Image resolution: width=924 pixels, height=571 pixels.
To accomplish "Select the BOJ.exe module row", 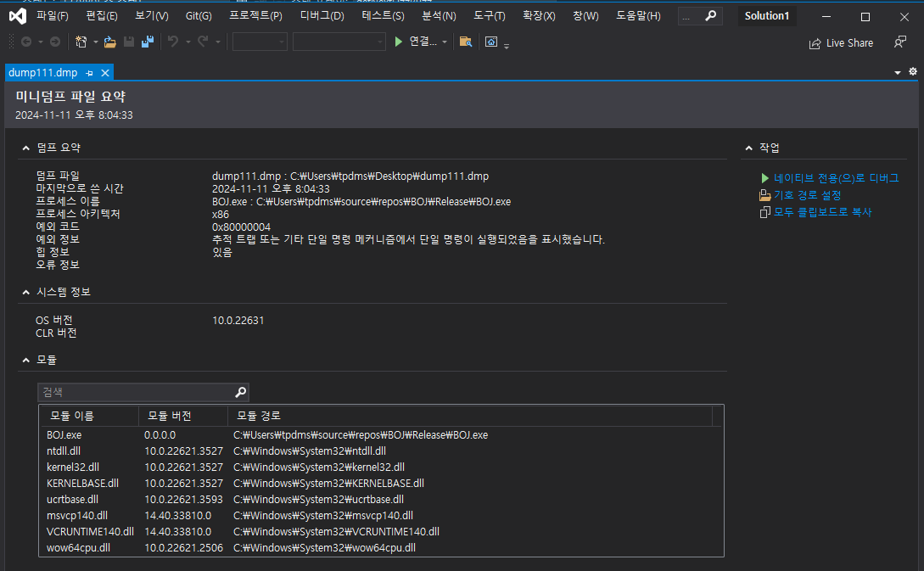I will (381, 435).
